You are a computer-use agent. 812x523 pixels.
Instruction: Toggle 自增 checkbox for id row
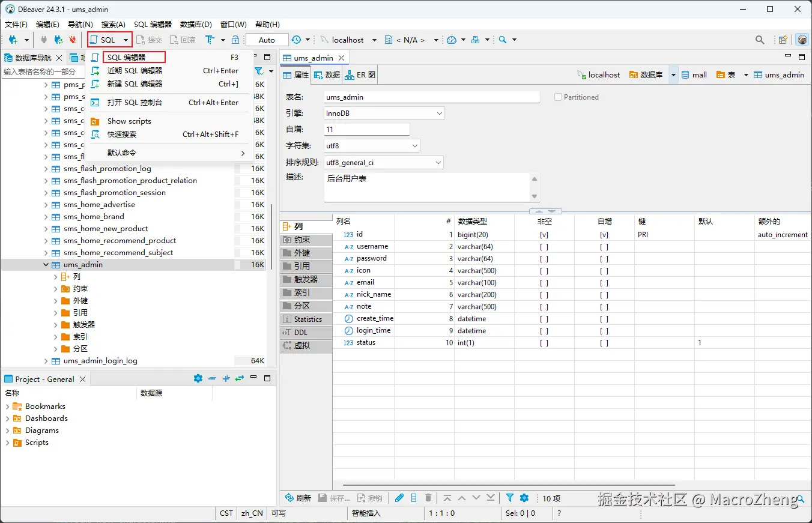pyautogui.click(x=604, y=235)
